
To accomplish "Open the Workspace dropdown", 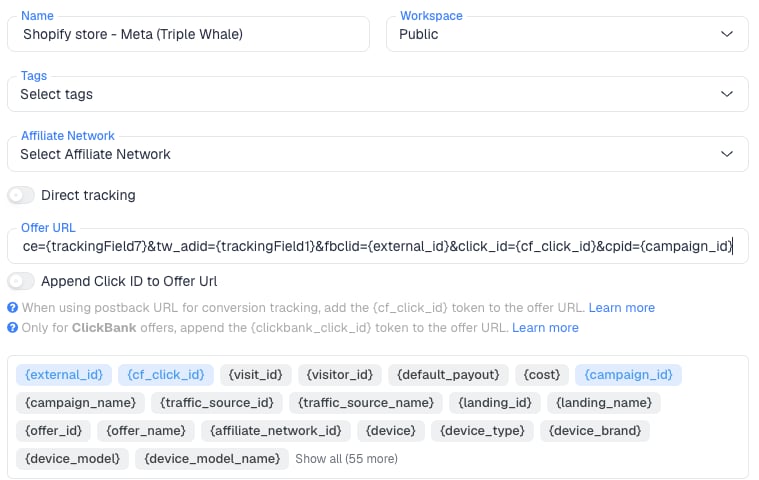I will [567, 34].
